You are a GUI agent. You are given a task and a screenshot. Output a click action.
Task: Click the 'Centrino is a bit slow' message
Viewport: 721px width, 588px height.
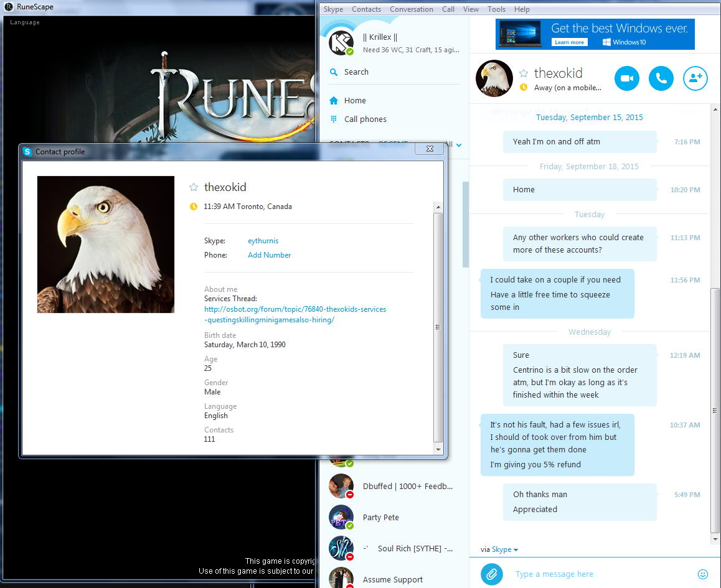coord(575,382)
